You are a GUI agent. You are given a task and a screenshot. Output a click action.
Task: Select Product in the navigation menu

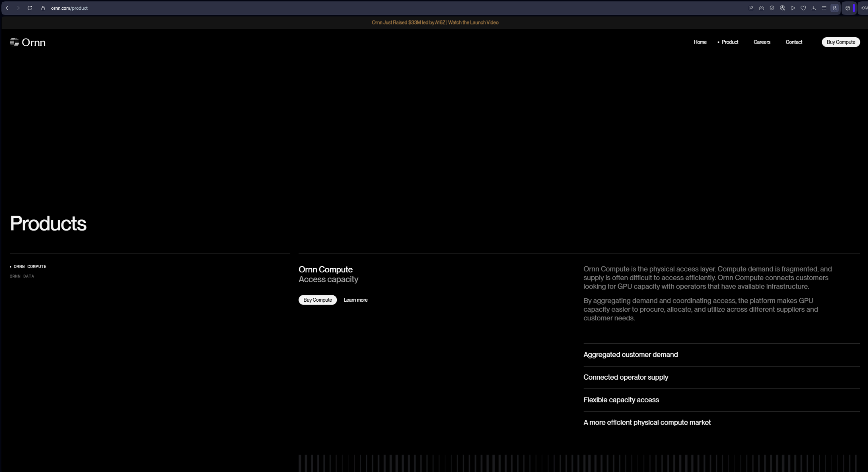729,42
